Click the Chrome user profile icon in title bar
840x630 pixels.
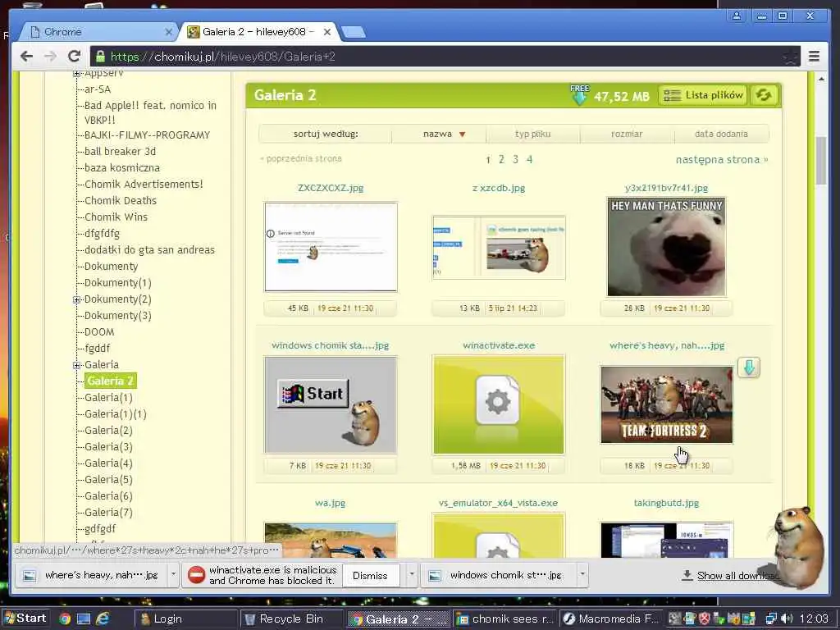pos(737,16)
